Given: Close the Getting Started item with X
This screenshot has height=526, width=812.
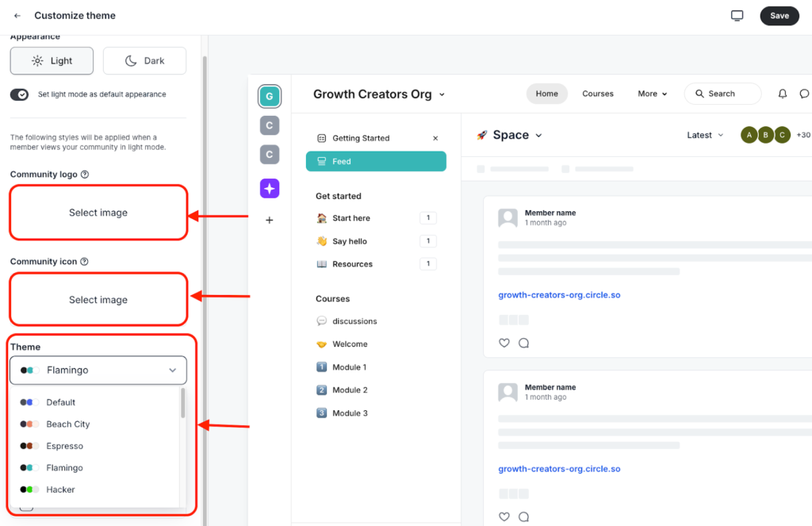Looking at the screenshot, I should [435, 138].
